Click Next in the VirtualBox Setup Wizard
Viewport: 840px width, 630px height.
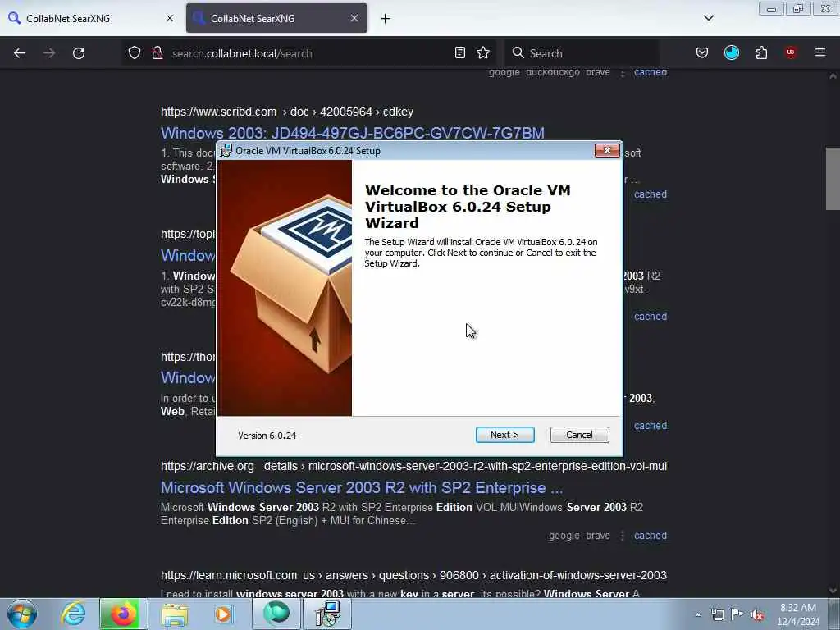(504, 435)
